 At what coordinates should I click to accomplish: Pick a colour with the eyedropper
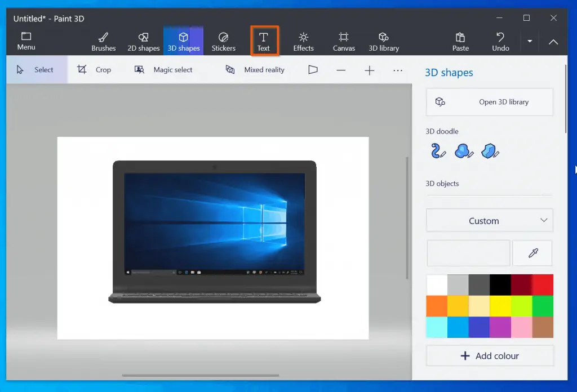(x=532, y=253)
